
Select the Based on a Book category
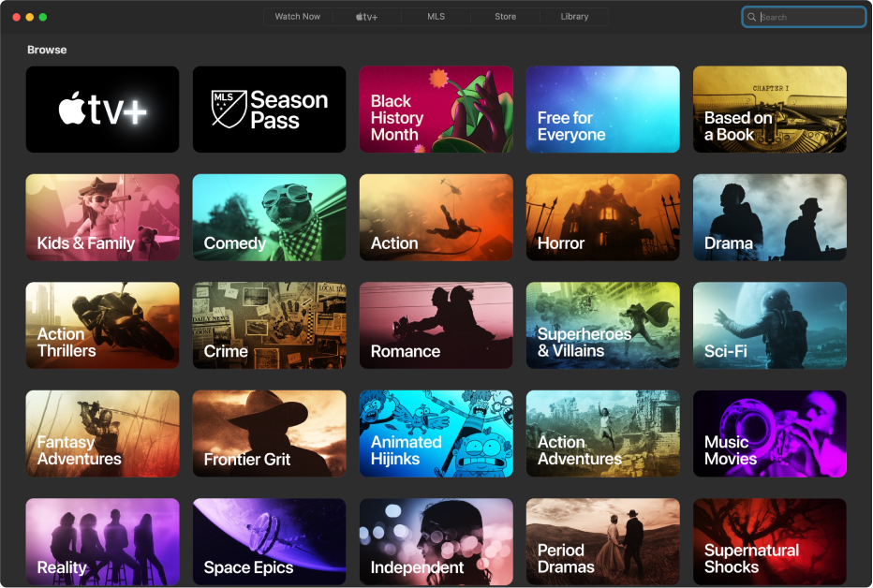tap(769, 109)
